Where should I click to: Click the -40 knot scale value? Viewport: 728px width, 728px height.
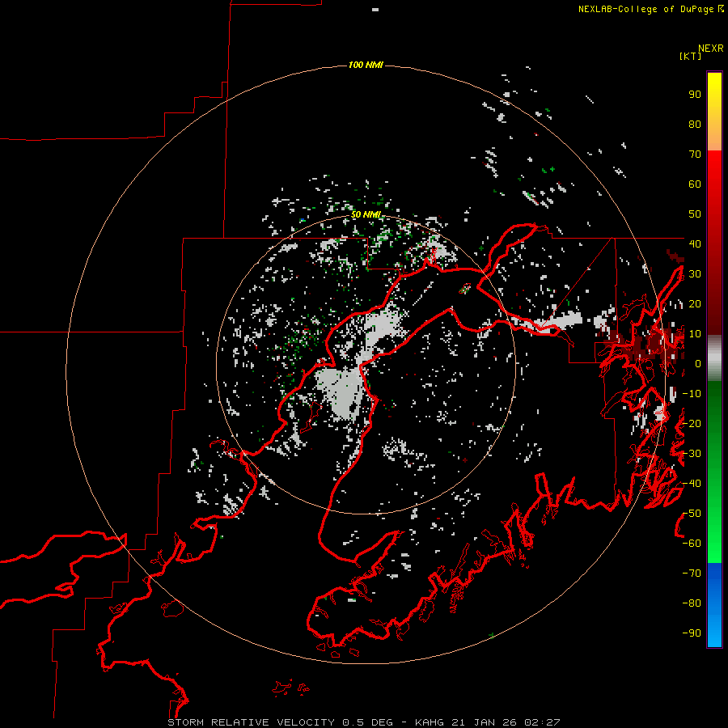(x=692, y=484)
